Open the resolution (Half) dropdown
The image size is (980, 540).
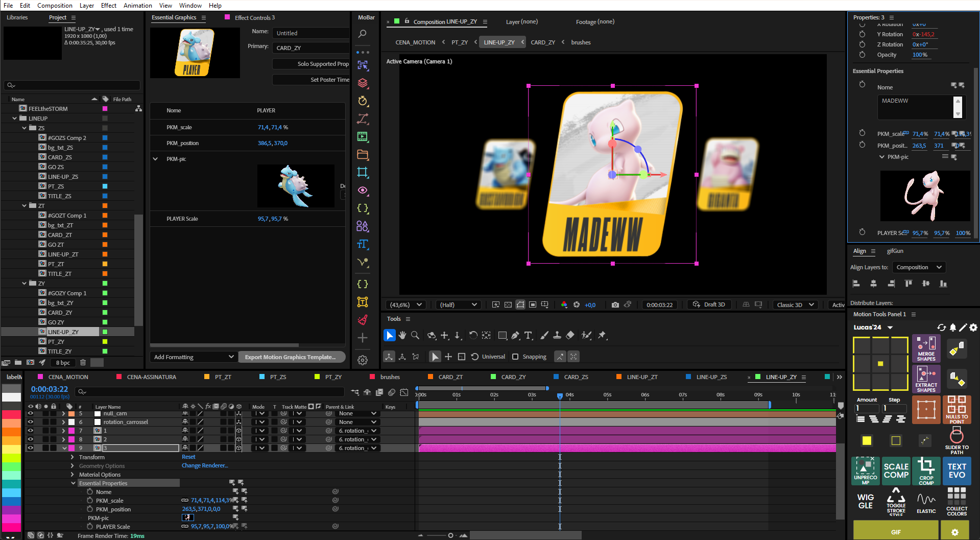click(459, 305)
